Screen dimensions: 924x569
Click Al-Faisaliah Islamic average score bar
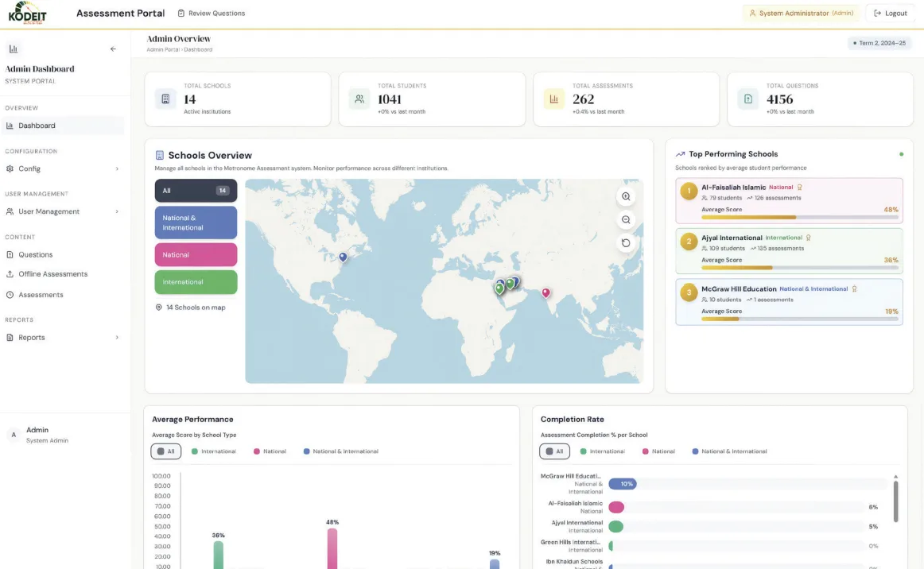tap(800, 218)
